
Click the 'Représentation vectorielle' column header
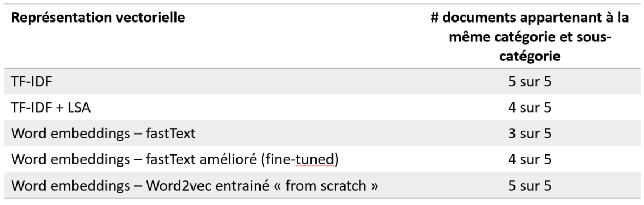point(98,18)
